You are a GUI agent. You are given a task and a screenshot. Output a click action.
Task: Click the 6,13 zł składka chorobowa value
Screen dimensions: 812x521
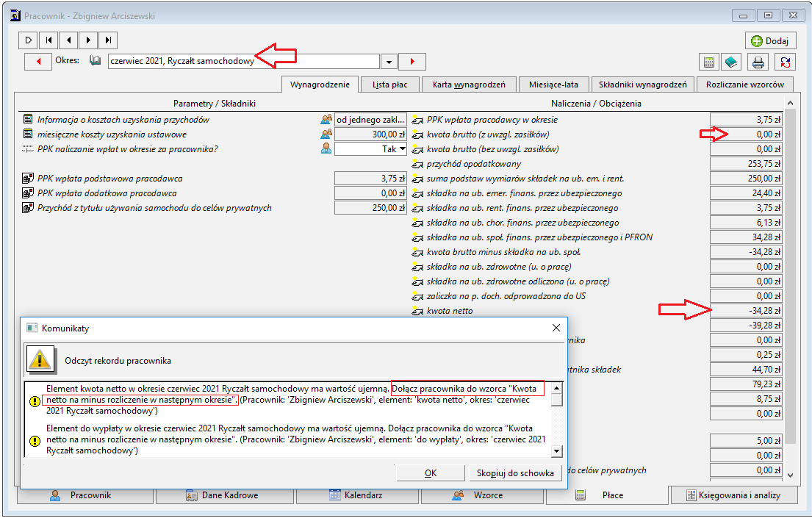(746, 223)
